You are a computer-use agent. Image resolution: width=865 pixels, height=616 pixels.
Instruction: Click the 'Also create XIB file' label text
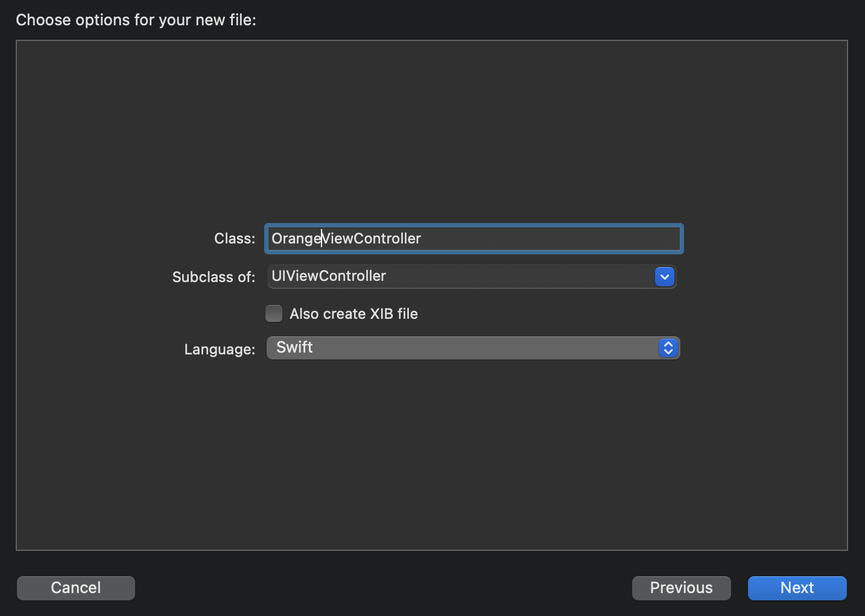[x=353, y=314]
